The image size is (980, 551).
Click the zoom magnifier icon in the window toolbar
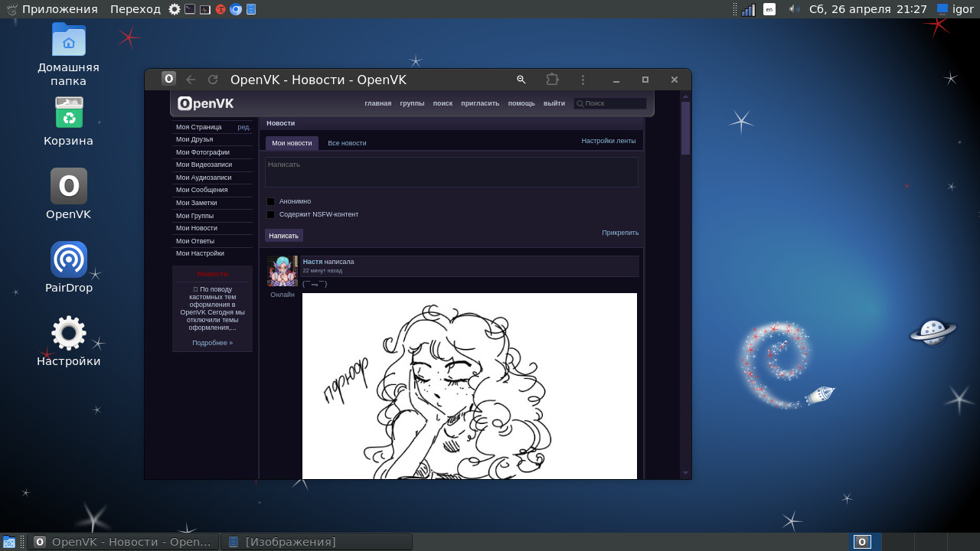(x=521, y=80)
